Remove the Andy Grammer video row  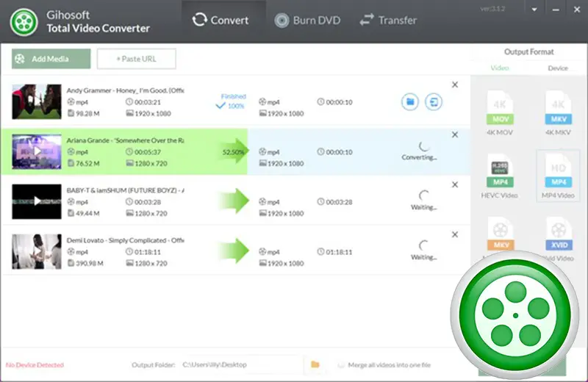click(455, 84)
